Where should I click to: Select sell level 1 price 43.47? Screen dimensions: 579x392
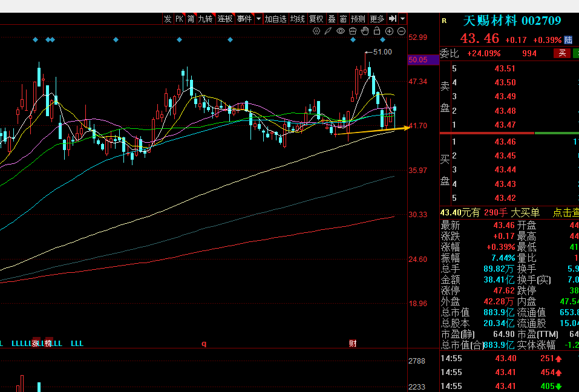click(505, 125)
